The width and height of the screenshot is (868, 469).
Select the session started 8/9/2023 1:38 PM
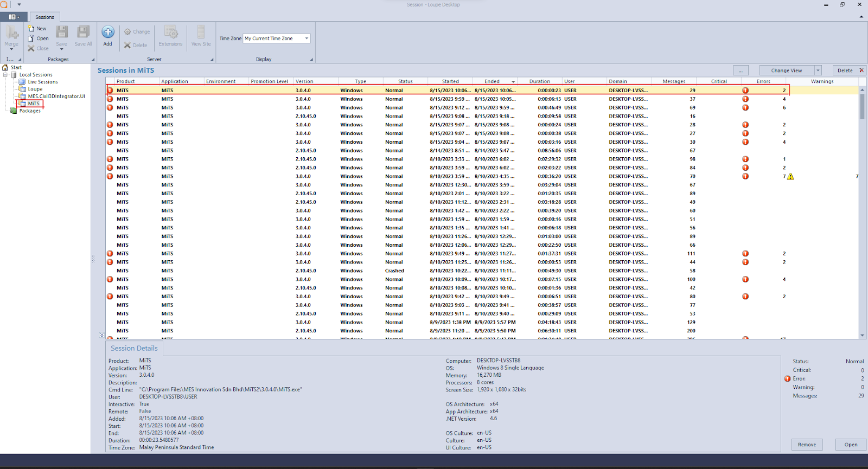tap(482, 322)
